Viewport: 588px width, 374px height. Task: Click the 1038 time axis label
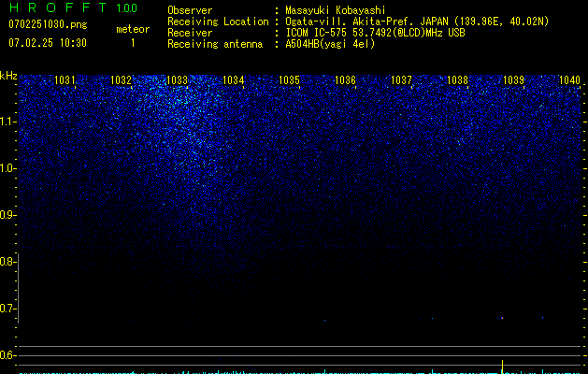[x=457, y=79]
